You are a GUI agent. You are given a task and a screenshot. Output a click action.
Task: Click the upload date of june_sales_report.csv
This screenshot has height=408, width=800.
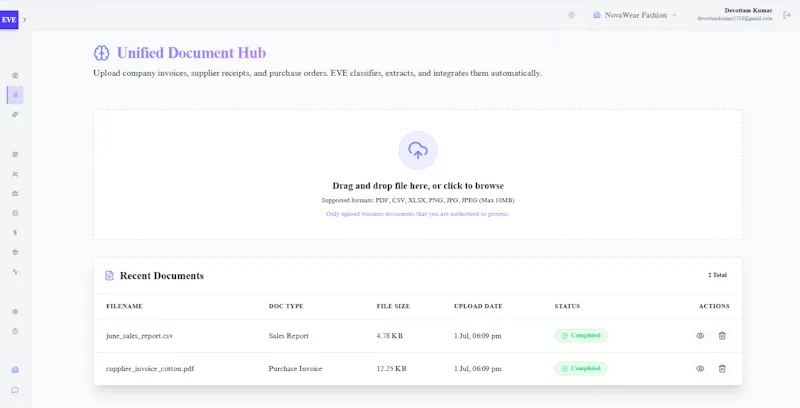[478, 336]
